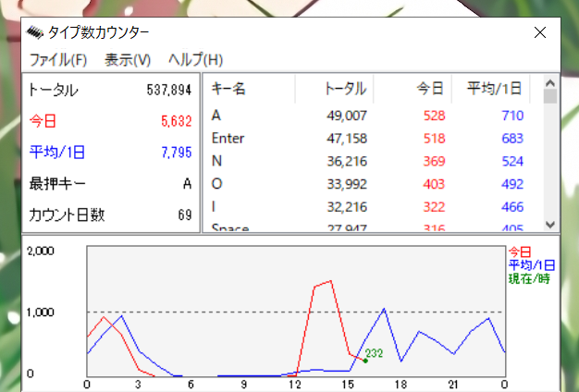Click the 2,000 y-axis label
This screenshot has height=392, width=579.
(x=41, y=251)
